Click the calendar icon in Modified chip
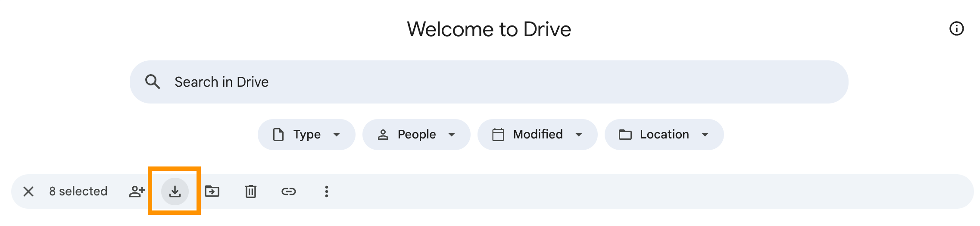This screenshot has width=980, height=226. [498, 135]
